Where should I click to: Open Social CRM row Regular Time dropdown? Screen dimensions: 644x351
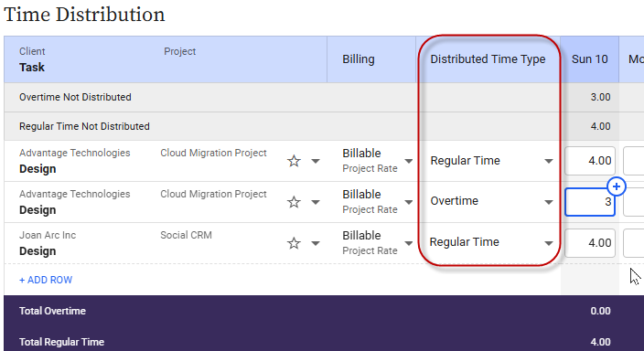point(491,242)
